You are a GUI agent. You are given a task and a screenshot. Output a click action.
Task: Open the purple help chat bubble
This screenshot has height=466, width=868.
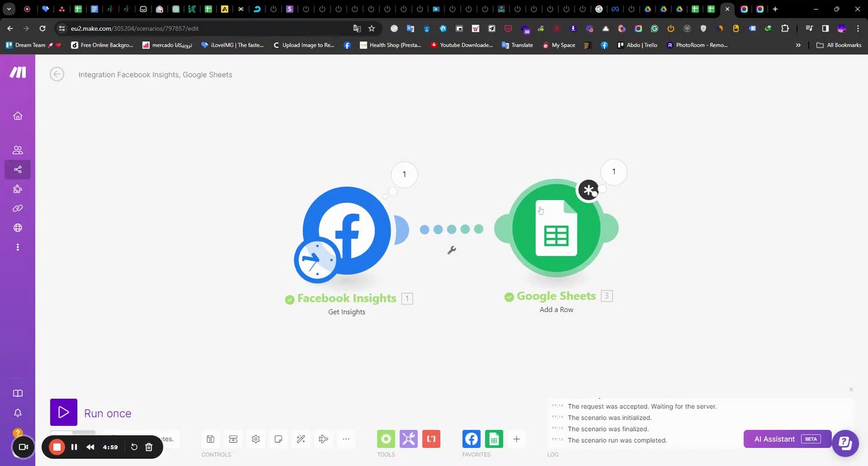tap(845, 443)
